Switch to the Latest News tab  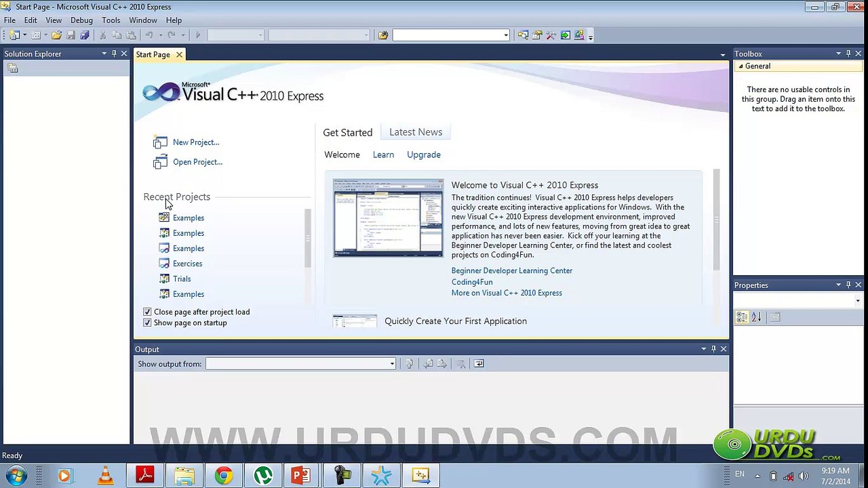pyautogui.click(x=416, y=132)
